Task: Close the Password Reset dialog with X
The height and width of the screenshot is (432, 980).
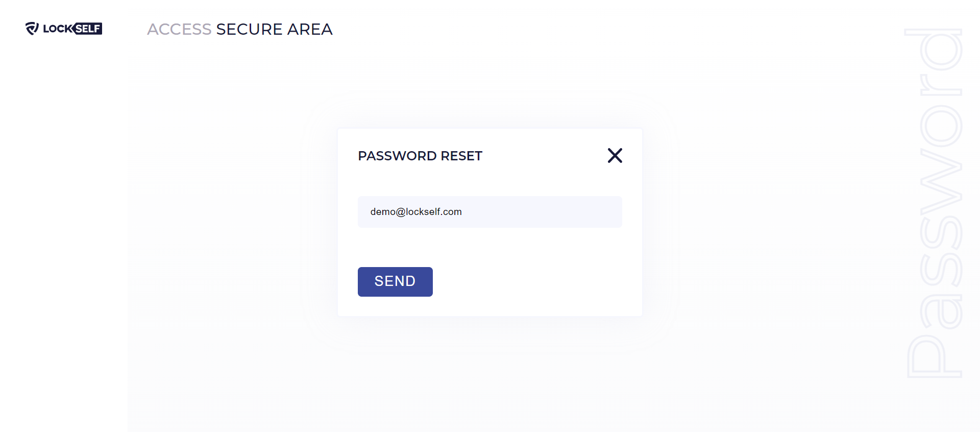Action: (615, 155)
